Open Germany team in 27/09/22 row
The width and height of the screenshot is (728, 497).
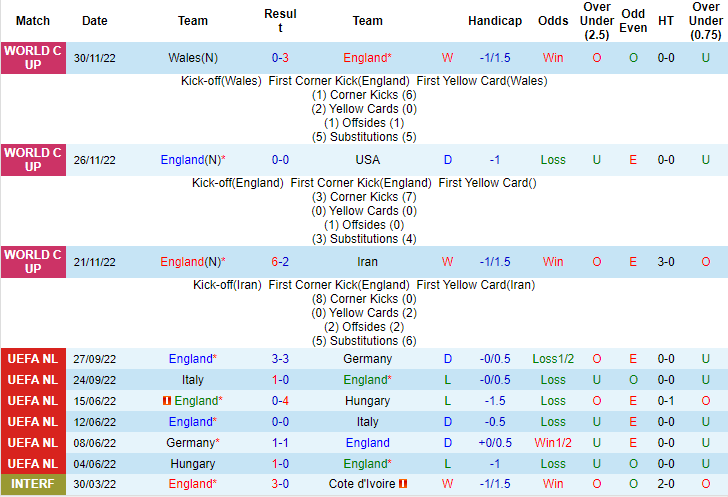367,359
